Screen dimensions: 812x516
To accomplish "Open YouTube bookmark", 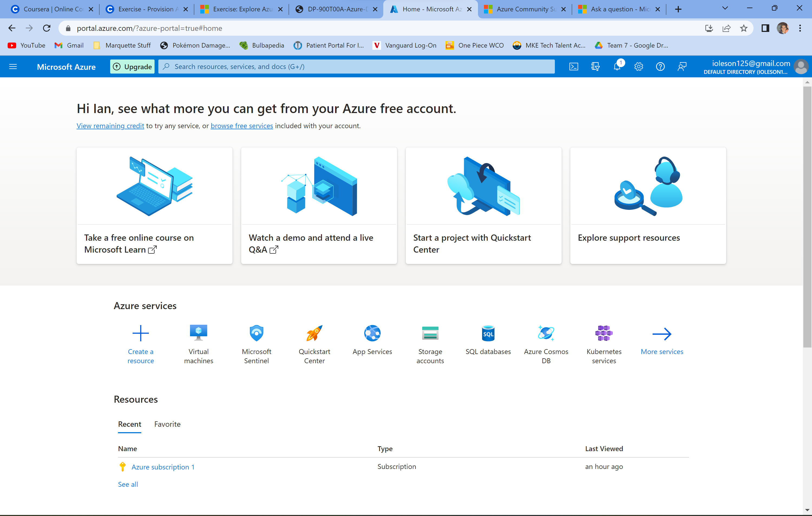I will pyautogui.click(x=26, y=45).
